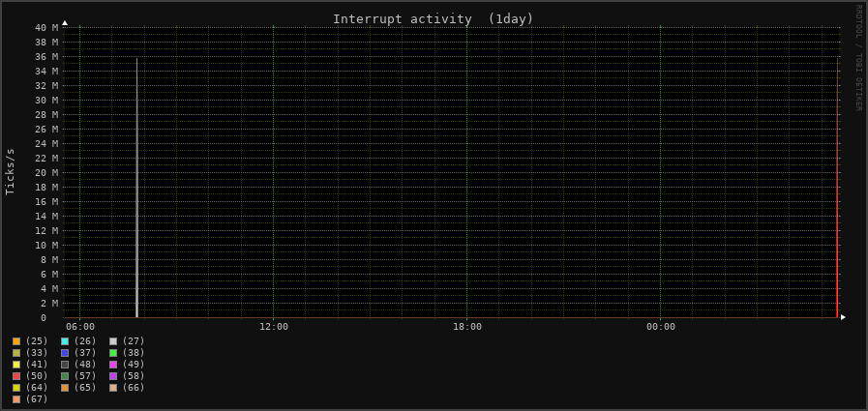Screen dimensions: 868x411
Task: Click the blue swatch for legend entry (37)
Action: point(65,353)
